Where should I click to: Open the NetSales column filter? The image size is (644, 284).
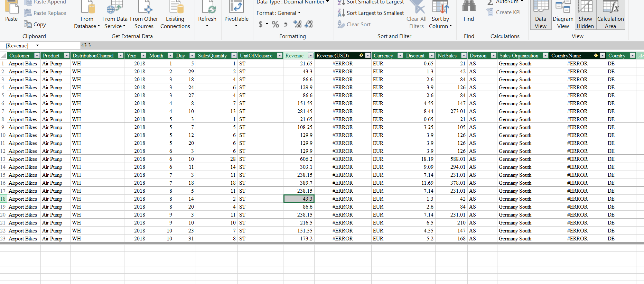tap(464, 56)
